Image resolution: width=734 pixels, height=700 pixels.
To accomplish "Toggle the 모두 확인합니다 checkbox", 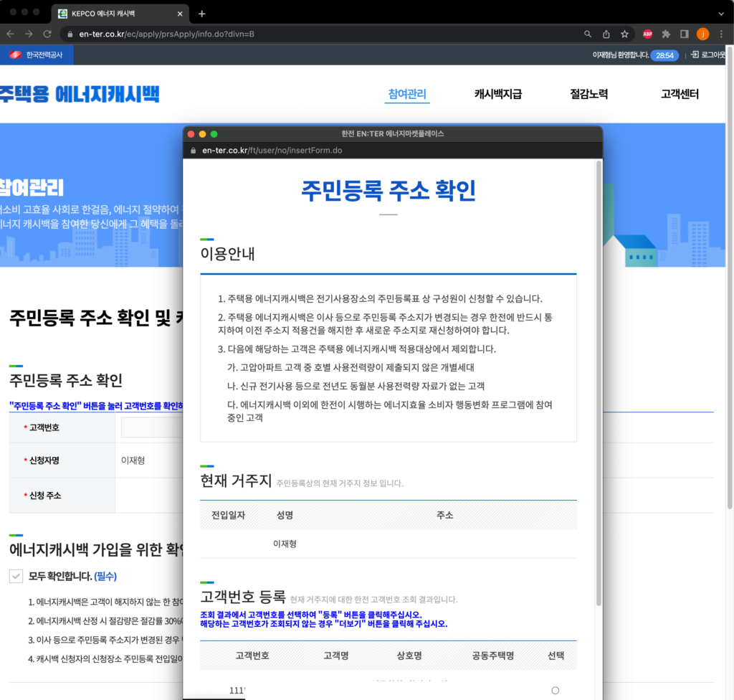I will coord(16,577).
